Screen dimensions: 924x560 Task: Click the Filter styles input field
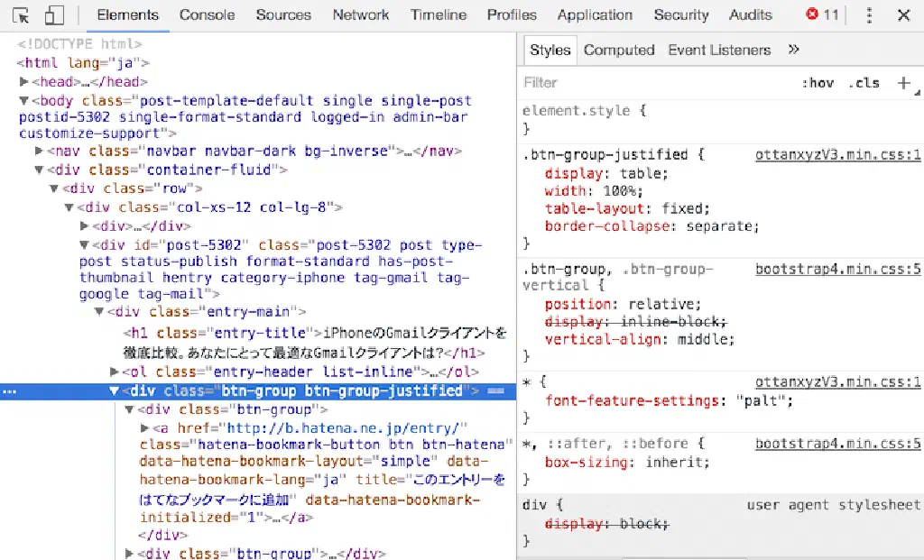(x=650, y=83)
